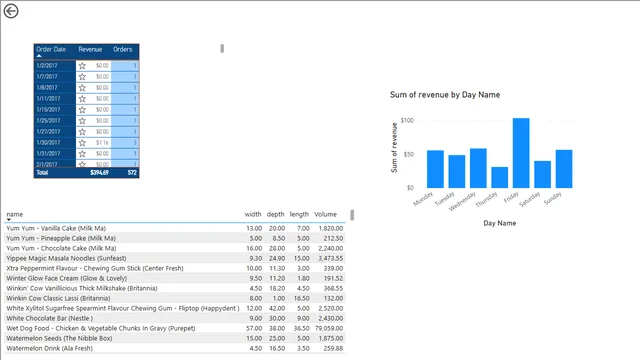Click the $1.16 revenue value
The width and height of the screenshot is (640, 360).
pyautogui.click(x=102, y=143)
